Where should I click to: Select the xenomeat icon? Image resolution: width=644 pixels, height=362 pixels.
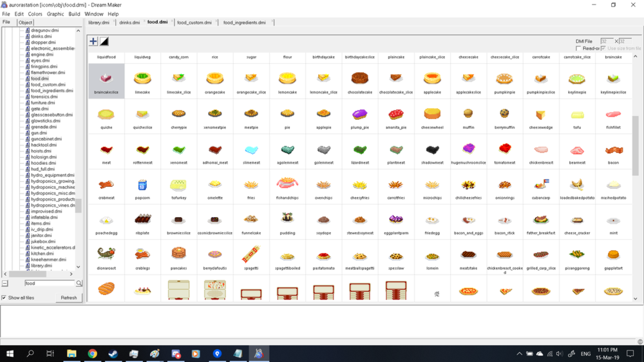click(178, 151)
